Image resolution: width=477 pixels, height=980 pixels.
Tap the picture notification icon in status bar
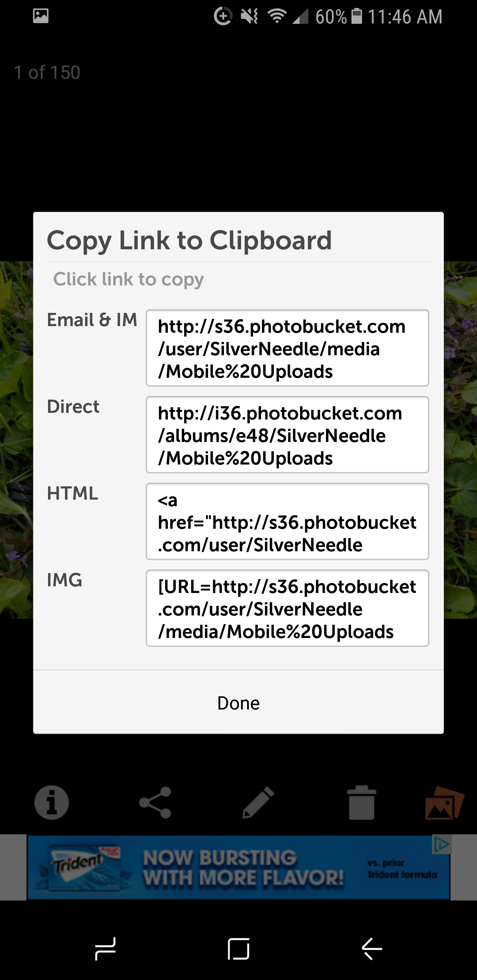coord(41,16)
